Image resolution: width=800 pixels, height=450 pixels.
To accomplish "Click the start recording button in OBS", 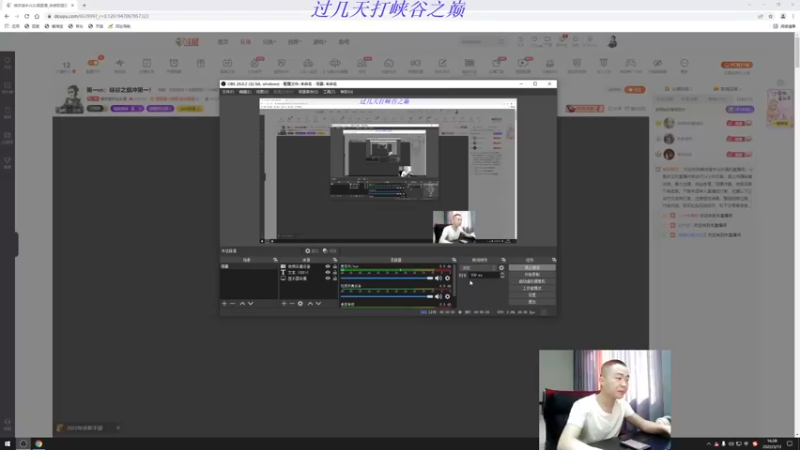I will click(x=532, y=274).
